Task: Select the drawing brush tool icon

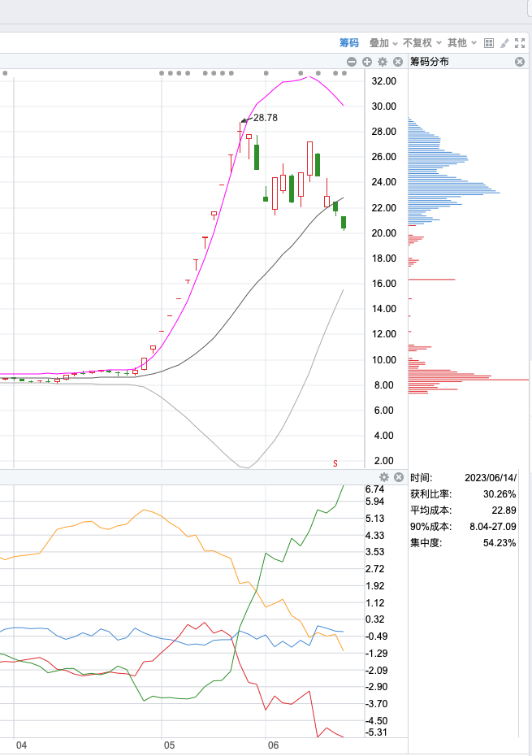Action: (x=504, y=43)
